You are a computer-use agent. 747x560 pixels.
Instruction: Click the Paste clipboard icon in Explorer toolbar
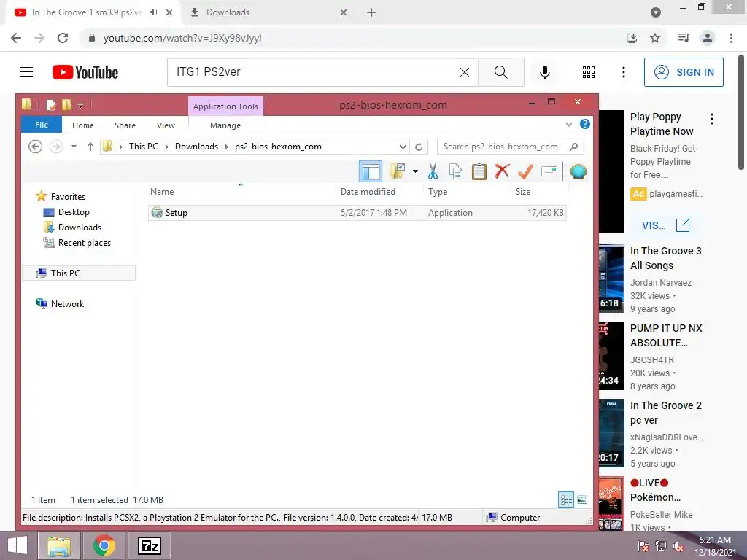click(x=479, y=171)
